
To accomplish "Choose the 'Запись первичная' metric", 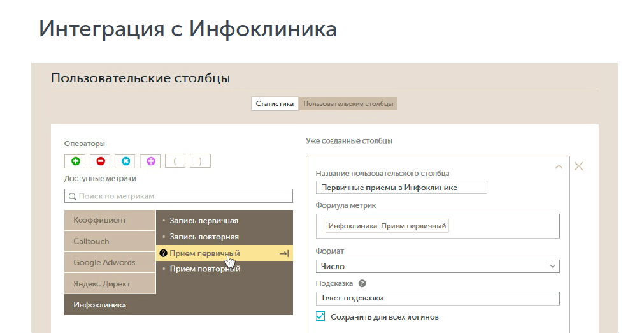I will coord(224,221).
